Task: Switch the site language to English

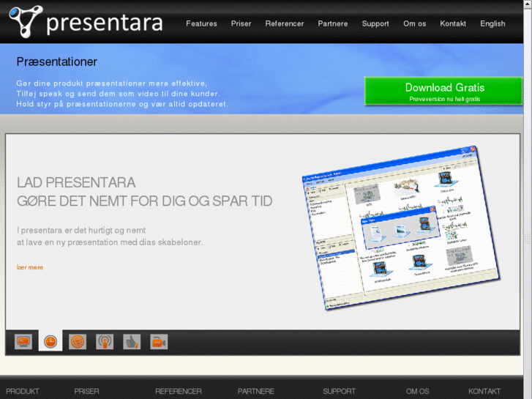Action: (492, 23)
